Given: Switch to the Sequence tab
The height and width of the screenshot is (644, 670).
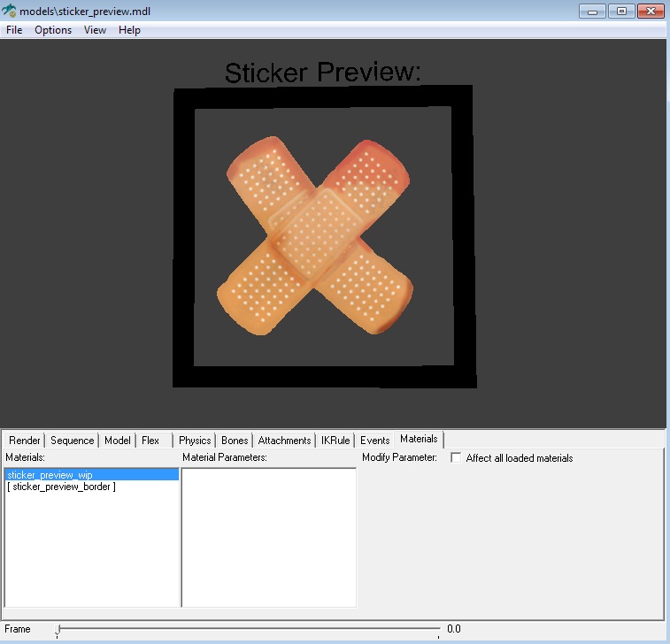Looking at the screenshot, I should [73, 441].
